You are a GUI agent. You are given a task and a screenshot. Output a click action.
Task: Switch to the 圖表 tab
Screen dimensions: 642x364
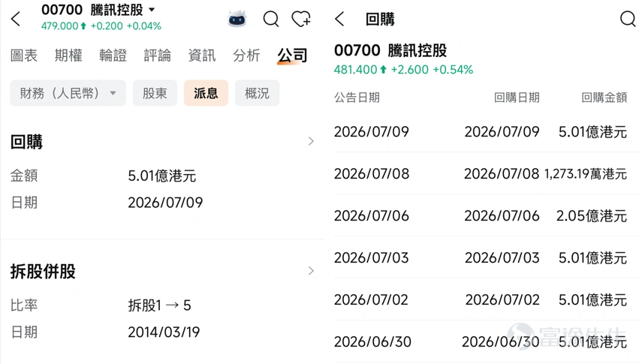24,56
